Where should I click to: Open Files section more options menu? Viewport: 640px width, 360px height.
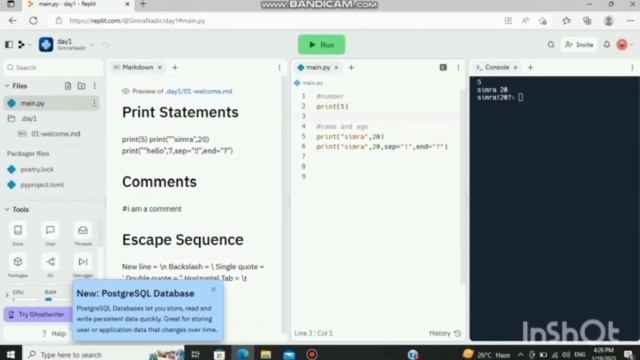point(95,86)
